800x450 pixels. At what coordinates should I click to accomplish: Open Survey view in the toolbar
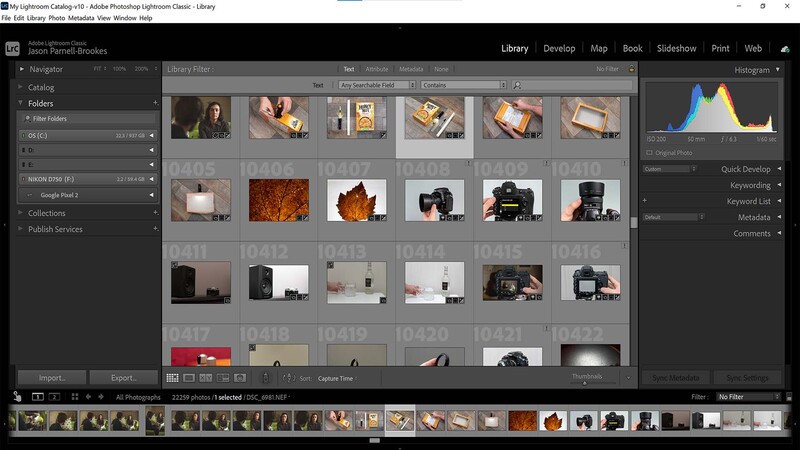click(223, 378)
